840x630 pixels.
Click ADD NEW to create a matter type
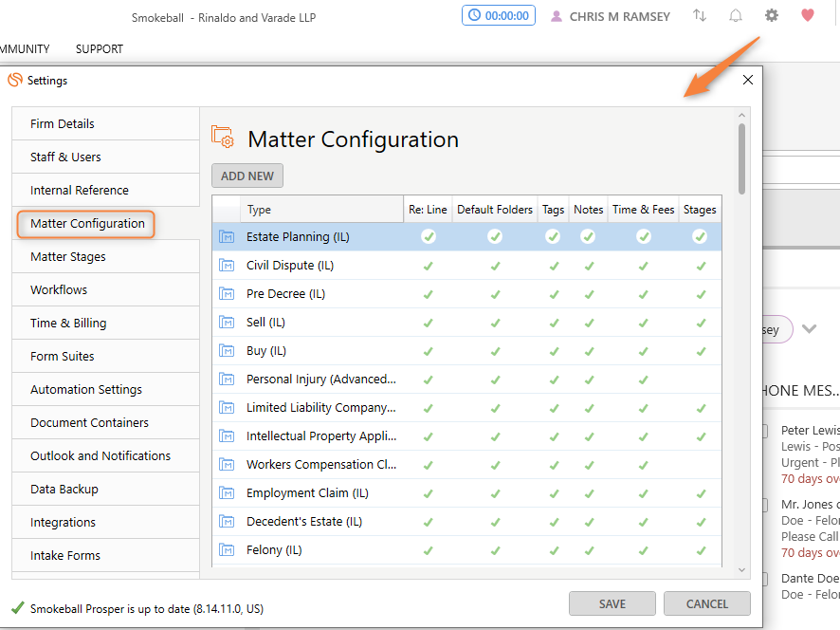[247, 176]
